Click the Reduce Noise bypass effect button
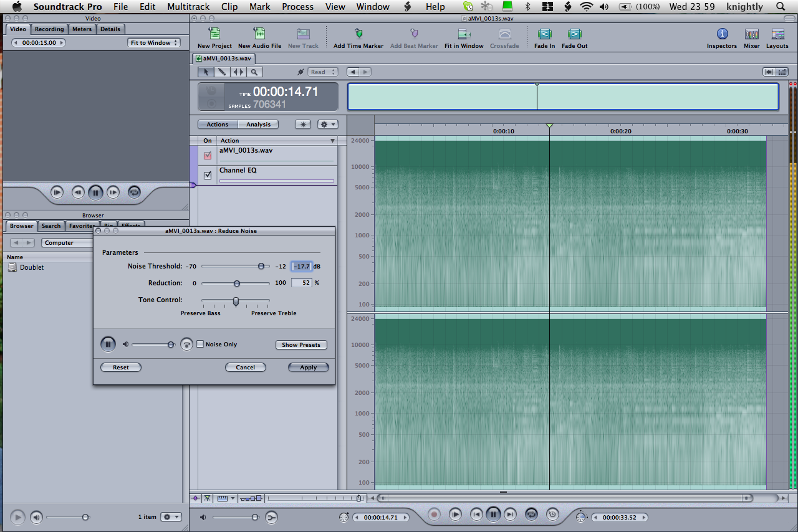798x532 pixels. coord(186,344)
